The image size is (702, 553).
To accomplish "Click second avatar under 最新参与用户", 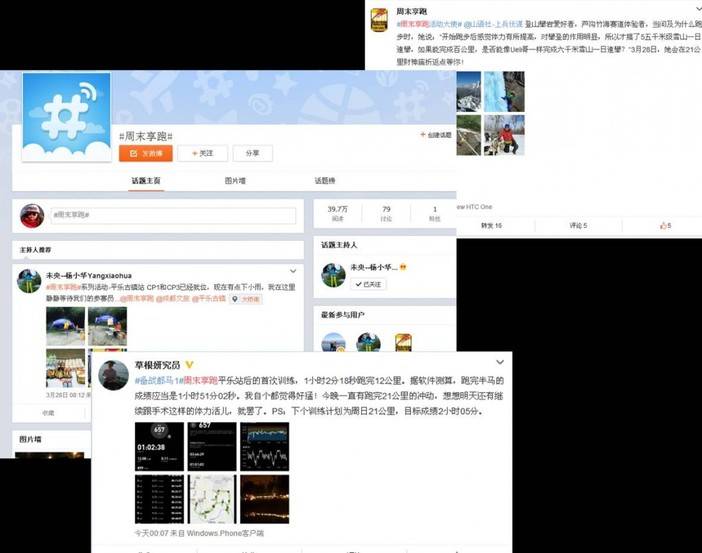I will pos(368,343).
